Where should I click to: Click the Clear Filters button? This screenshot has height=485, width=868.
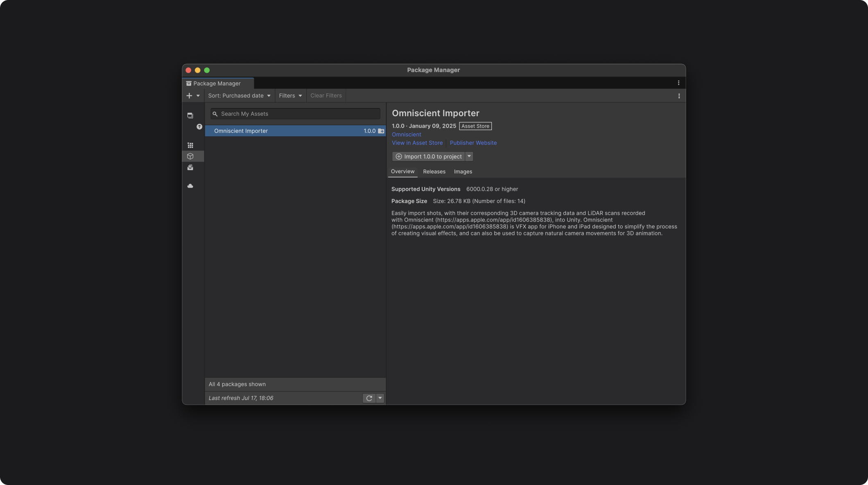(x=326, y=96)
